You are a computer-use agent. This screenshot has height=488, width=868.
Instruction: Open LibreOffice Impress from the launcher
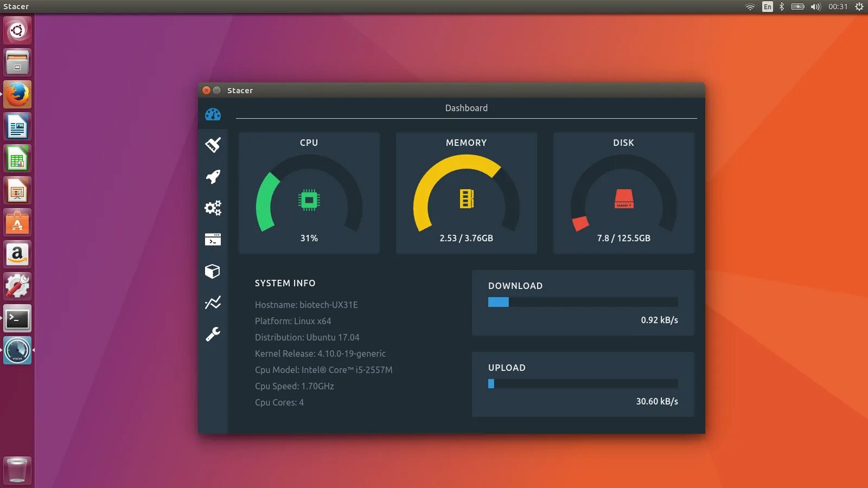17,191
